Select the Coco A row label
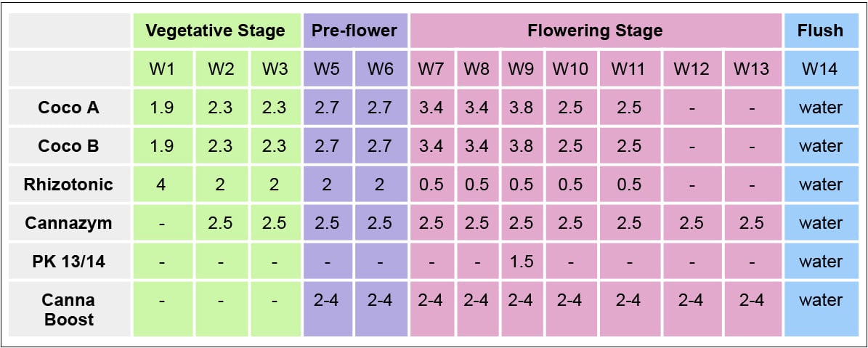Screen dimensions: 868x348 click(69, 108)
